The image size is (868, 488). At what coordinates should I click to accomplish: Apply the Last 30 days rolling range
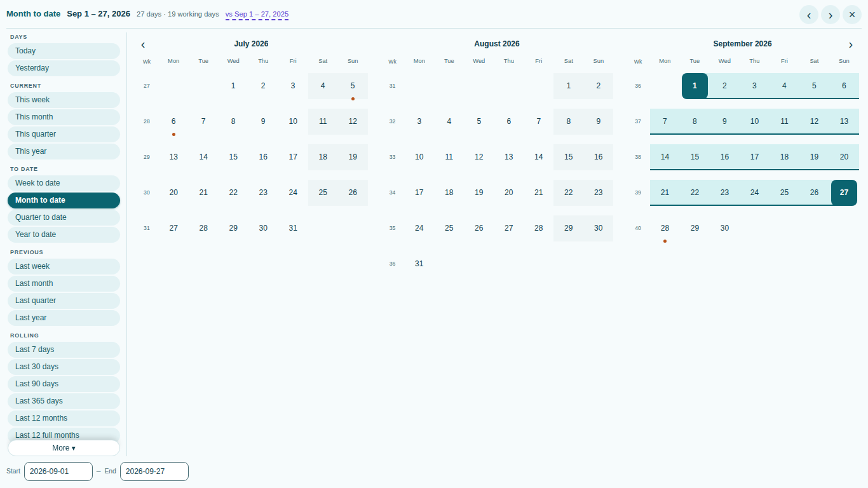tap(64, 367)
